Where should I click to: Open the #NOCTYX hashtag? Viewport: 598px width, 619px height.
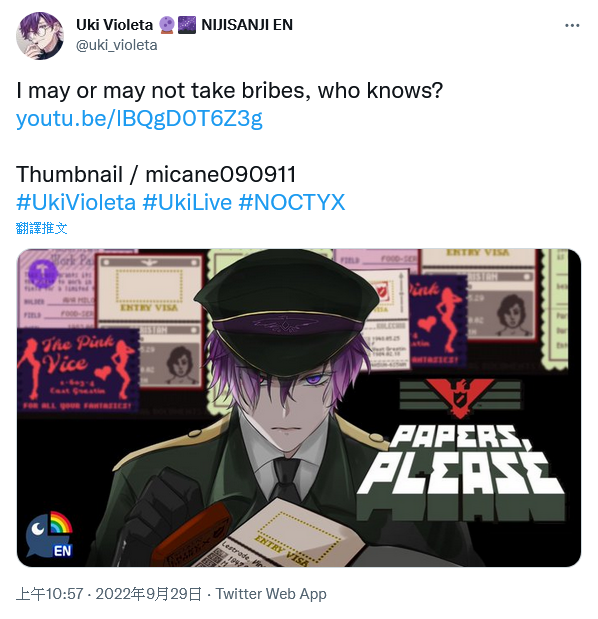[x=292, y=203]
